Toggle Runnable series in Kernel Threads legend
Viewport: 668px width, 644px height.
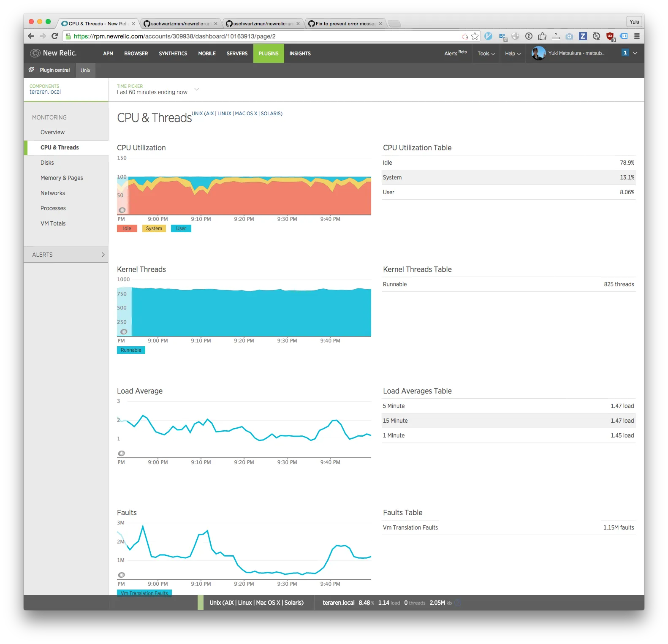pos(131,350)
